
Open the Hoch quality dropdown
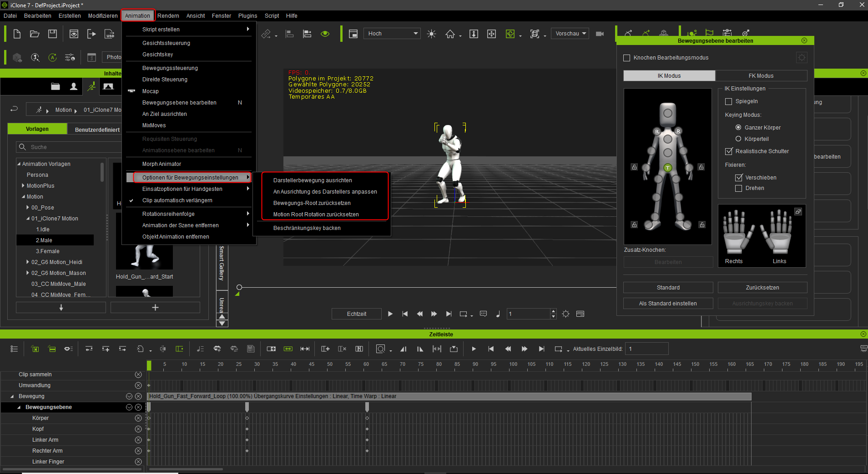[x=392, y=34]
